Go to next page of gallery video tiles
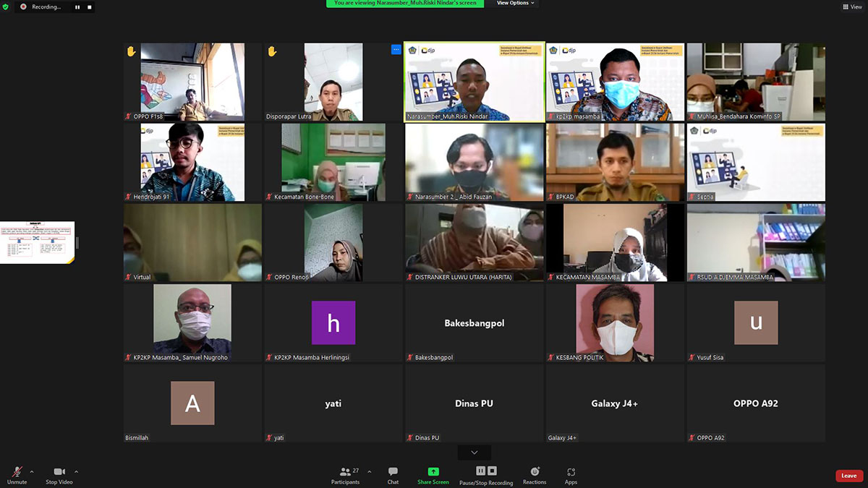Image resolution: width=868 pixels, height=488 pixels. (x=475, y=453)
